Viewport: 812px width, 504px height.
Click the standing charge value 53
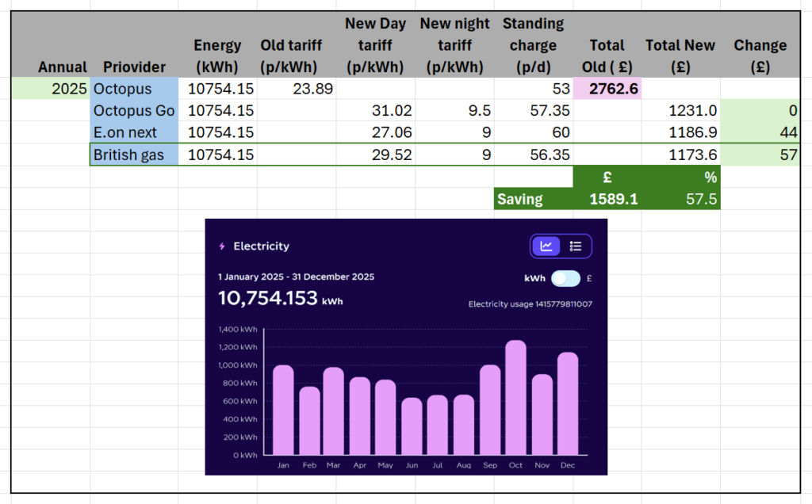[534, 89]
